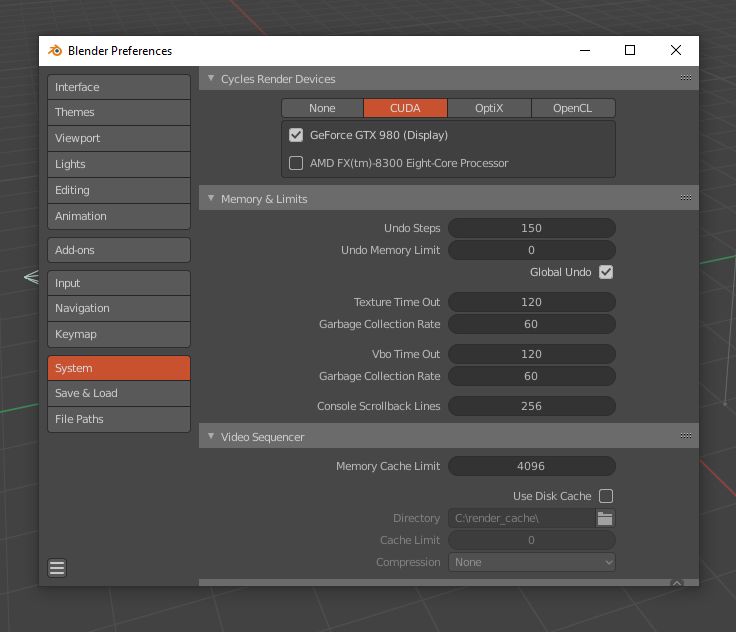Grab the Cycles Render Devices panel grip icon
This screenshot has width=736, height=632.
[x=686, y=78]
